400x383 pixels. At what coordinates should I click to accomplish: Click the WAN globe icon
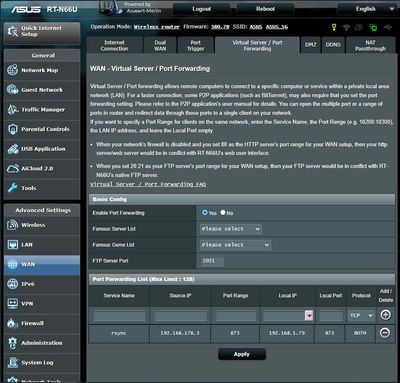(13, 264)
